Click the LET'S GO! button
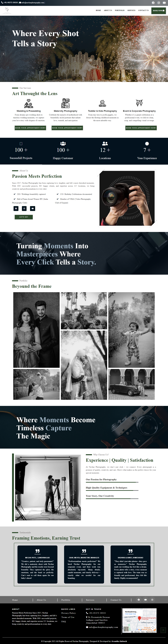168x644 pixels. tap(24, 217)
